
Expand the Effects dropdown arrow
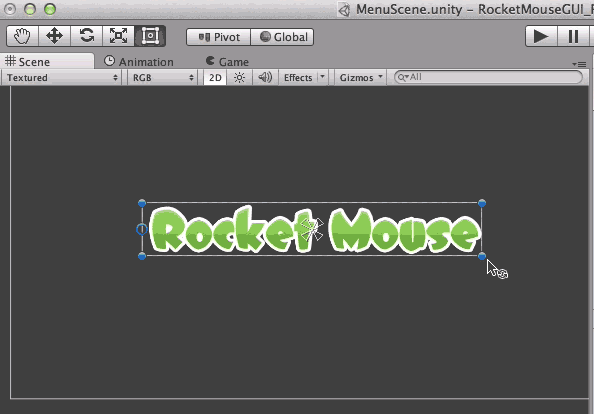click(322, 77)
